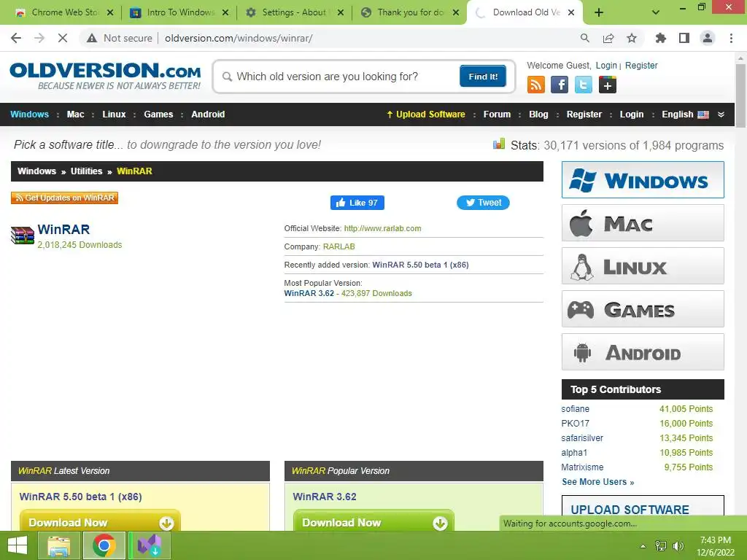
Task: Open the Chrome three-dot menu
Action: coord(731,38)
